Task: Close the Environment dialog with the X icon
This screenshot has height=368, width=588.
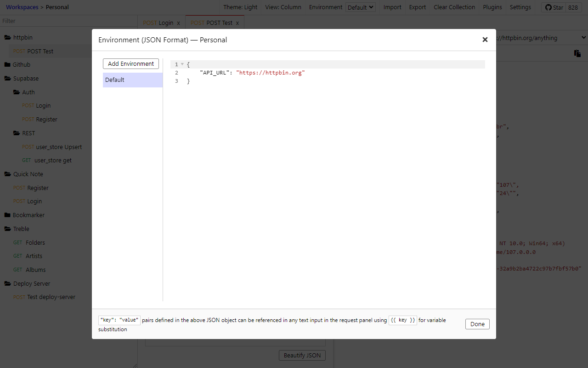Action: pyautogui.click(x=485, y=40)
